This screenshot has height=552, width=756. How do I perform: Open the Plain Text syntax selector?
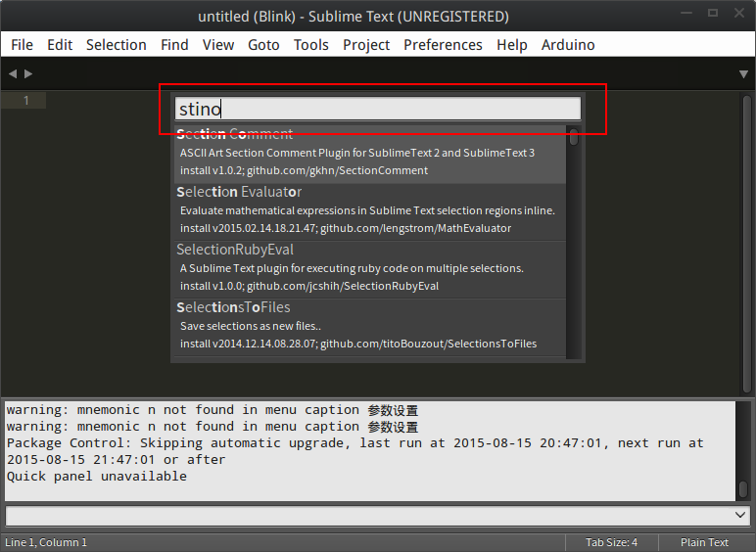pos(704,542)
